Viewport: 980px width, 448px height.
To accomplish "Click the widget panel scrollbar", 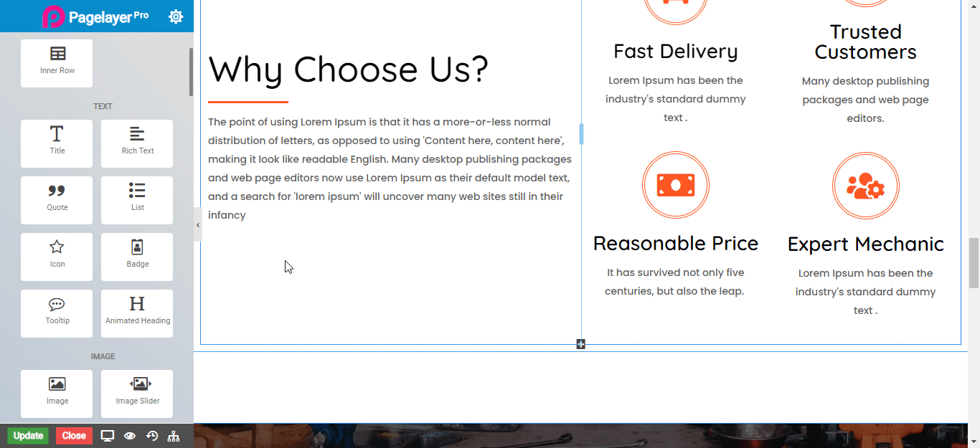I will [191, 72].
